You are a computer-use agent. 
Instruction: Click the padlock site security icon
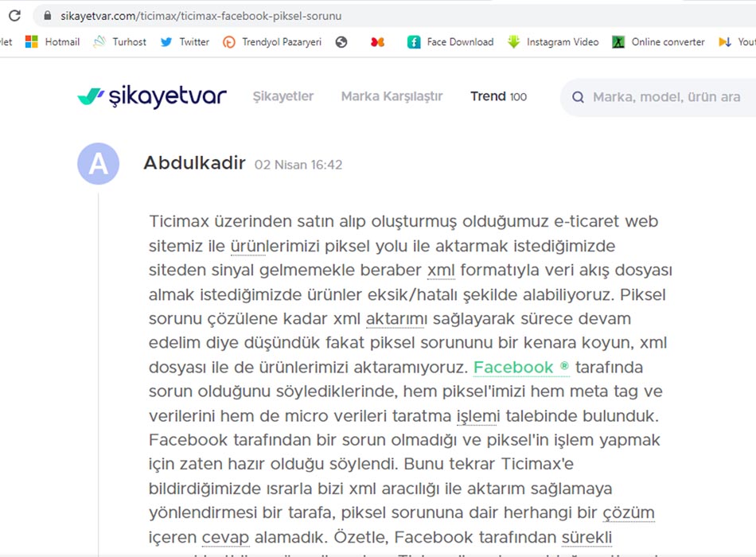(48, 16)
